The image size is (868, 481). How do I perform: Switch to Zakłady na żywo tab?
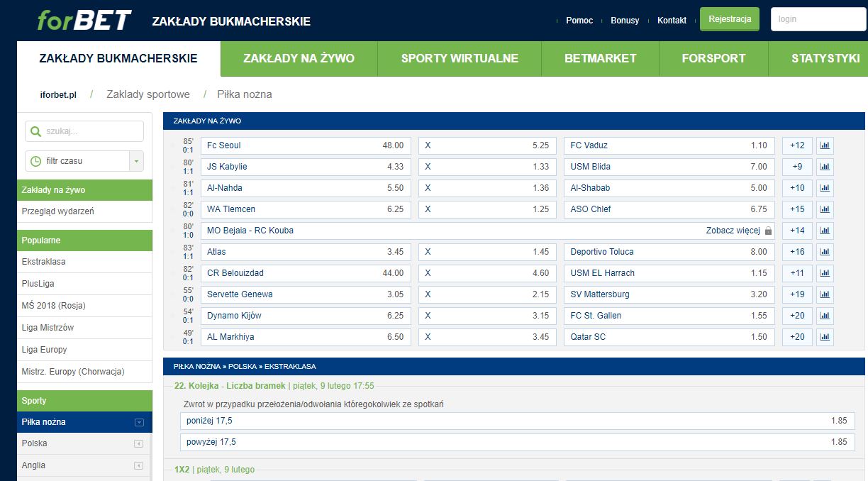299,59
